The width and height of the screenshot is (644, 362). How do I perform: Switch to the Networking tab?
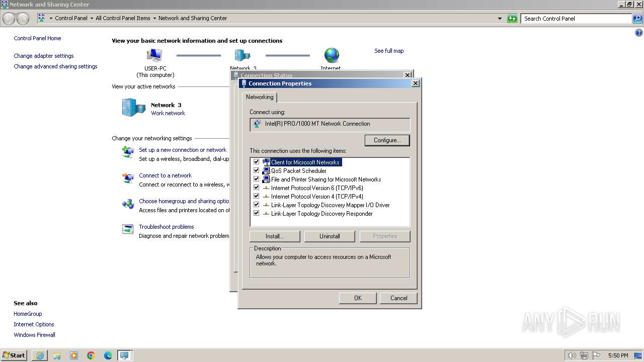[x=260, y=97]
